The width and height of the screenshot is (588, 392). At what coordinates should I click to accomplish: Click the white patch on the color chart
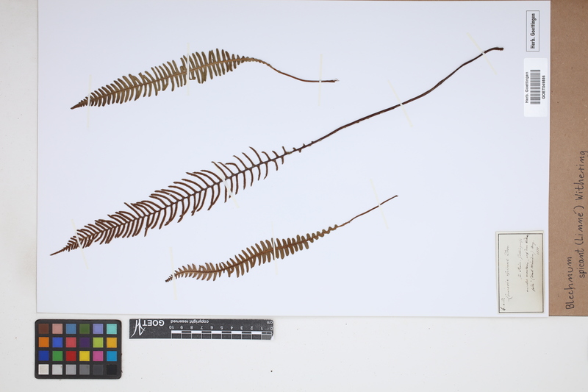point(44,369)
